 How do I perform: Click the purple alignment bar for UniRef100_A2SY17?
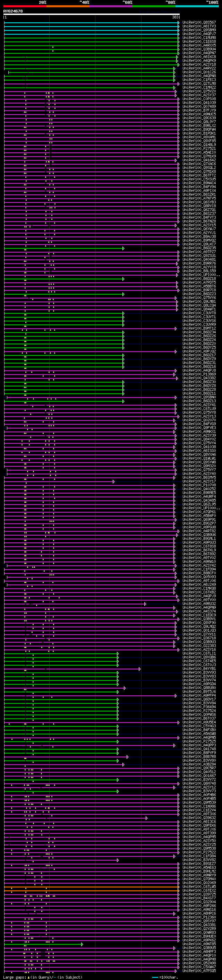click(59, 481)
